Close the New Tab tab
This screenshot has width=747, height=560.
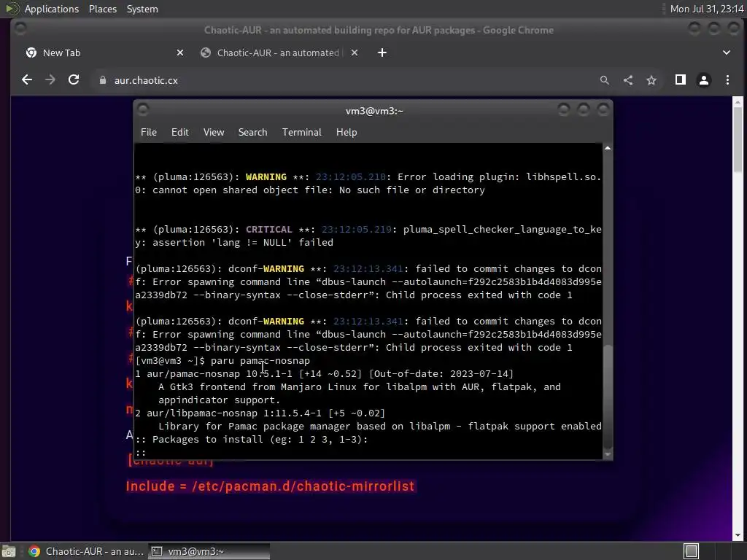click(x=180, y=52)
